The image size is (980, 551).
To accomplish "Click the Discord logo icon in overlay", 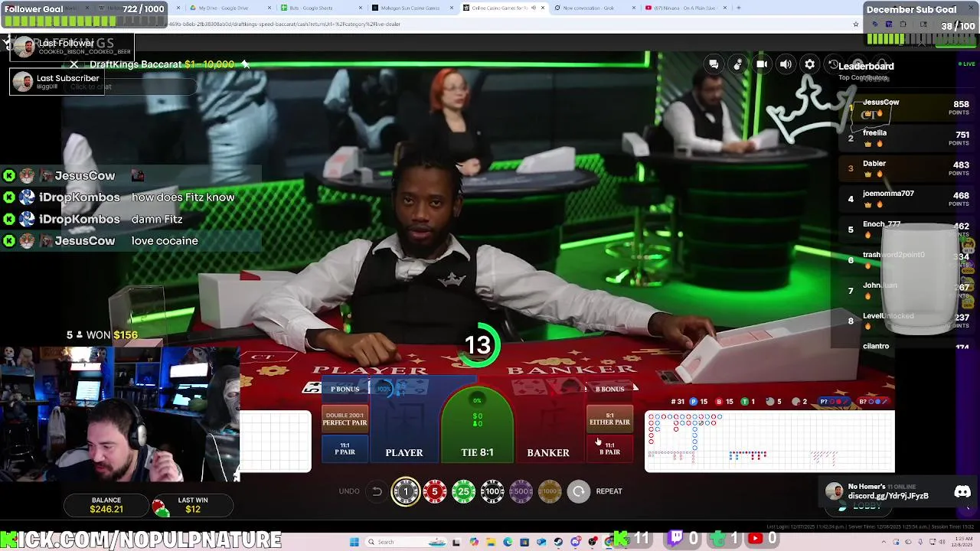I will (x=962, y=492).
